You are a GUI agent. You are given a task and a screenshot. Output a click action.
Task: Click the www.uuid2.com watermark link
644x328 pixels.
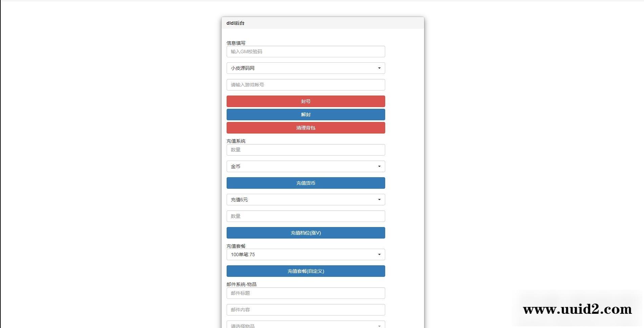(577, 309)
